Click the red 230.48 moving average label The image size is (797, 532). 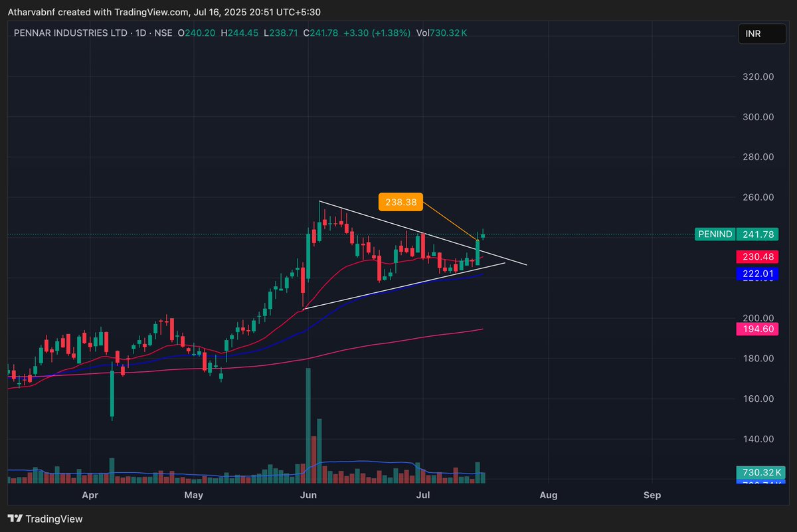757,256
